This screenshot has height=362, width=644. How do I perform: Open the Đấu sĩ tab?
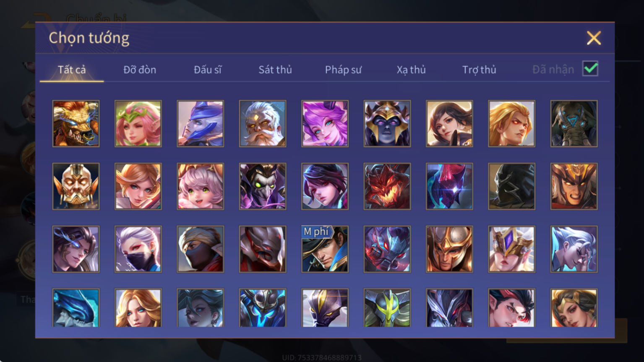click(208, 70)
